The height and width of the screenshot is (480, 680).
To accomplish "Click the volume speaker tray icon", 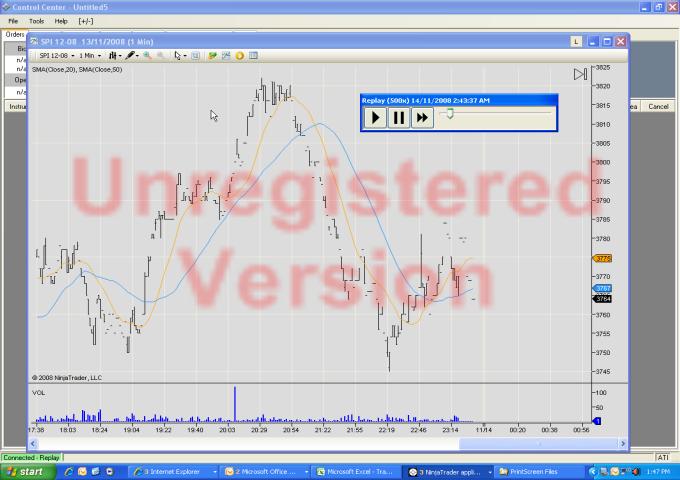I will tap(636, 471).
